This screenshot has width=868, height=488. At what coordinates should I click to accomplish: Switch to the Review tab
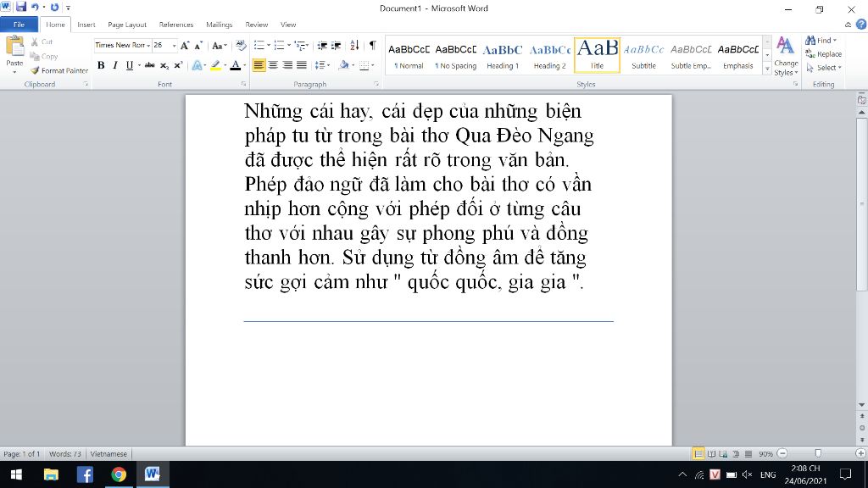pyautogui.click(x=256, y=25)
